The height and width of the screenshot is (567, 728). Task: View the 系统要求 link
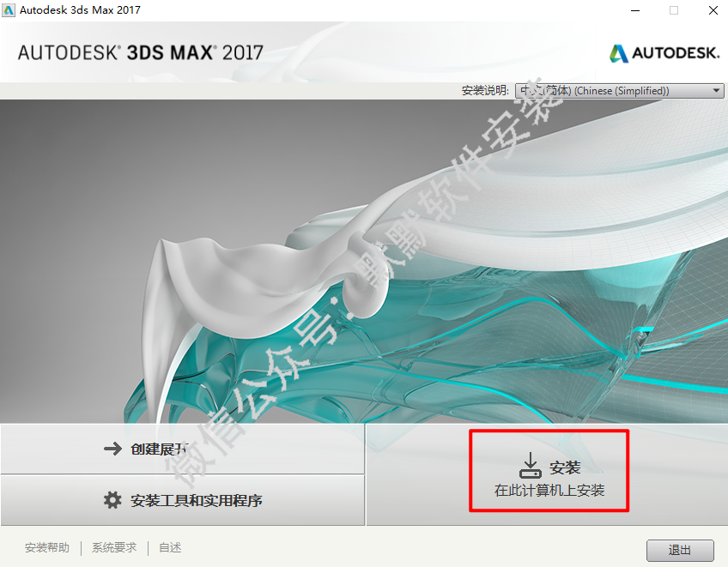click(114, 547)
